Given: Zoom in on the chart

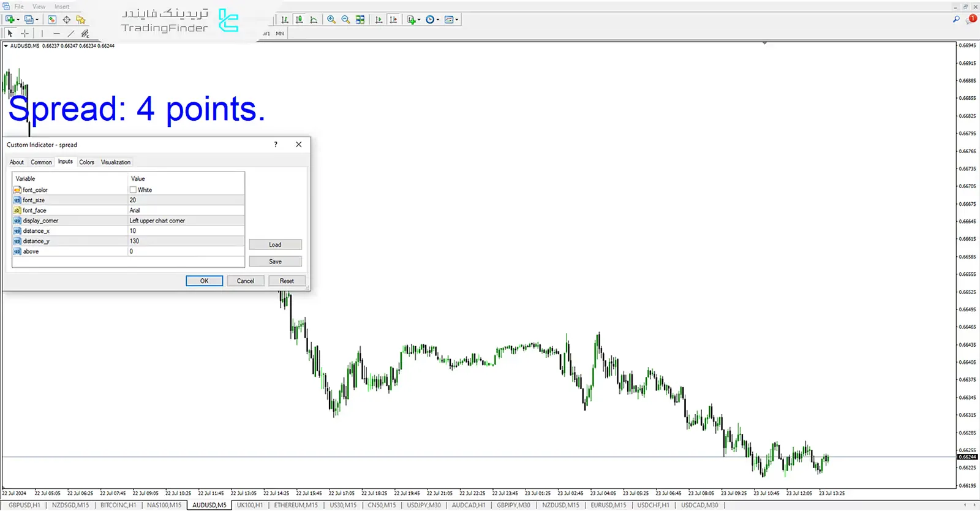Looking at the screenshot, I should pos(331,20).
